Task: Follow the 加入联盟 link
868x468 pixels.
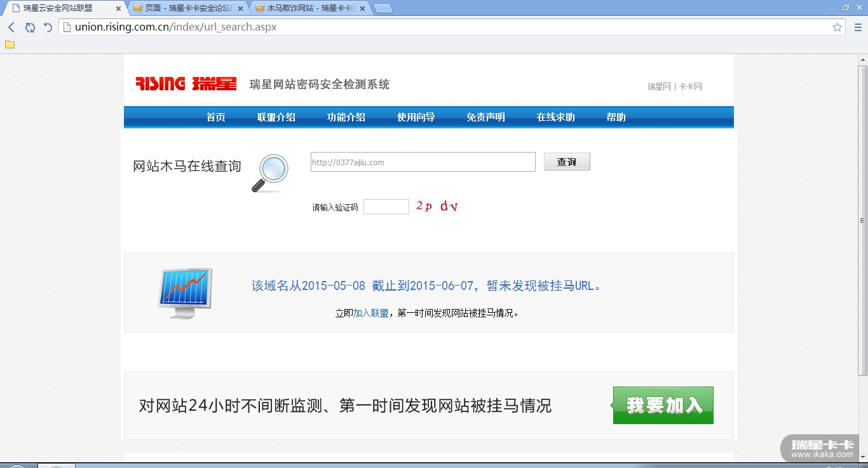Action: pyautogui.click(x=370, y=313)
